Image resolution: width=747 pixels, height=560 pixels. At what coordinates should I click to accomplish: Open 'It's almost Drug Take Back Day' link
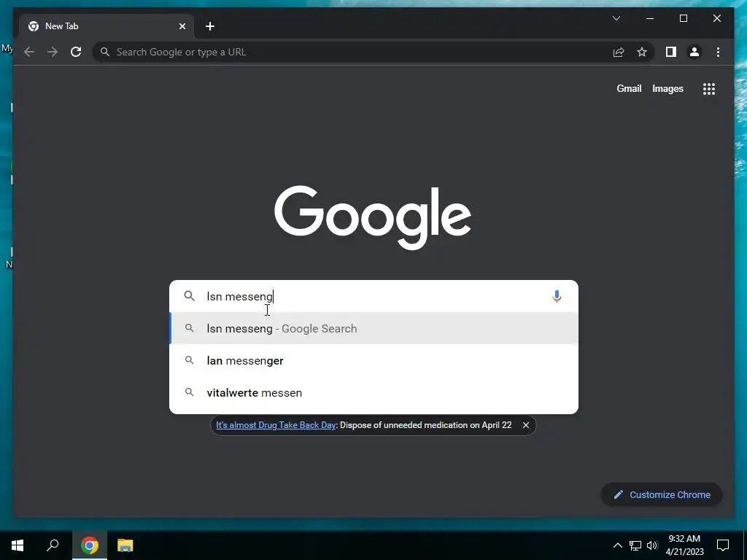(x=276, y=425)
